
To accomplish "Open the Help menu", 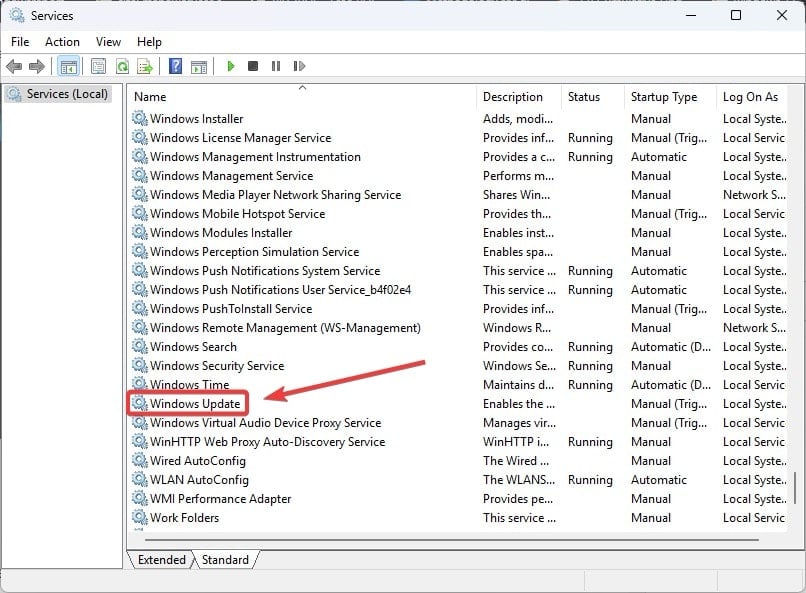I will pyautogui.click(x=149, y=42).
